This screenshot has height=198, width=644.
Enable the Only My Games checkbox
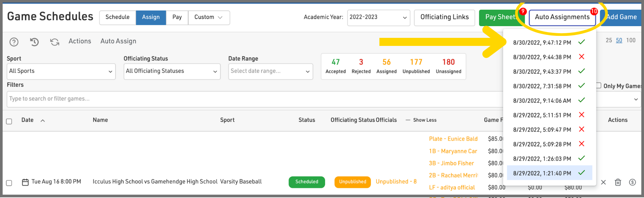[598, 85]
